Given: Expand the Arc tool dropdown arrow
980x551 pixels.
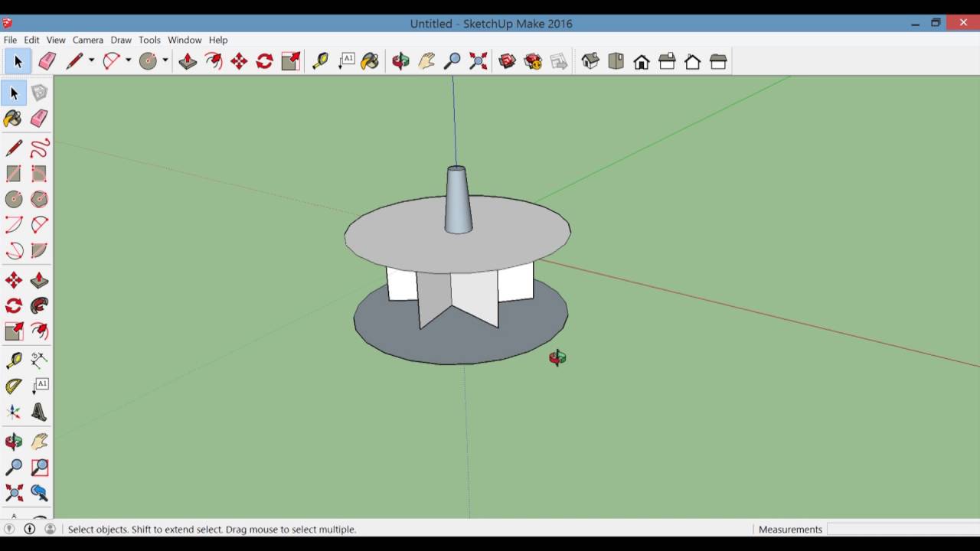Looking at the screenshot, I should tap(128, 61).
